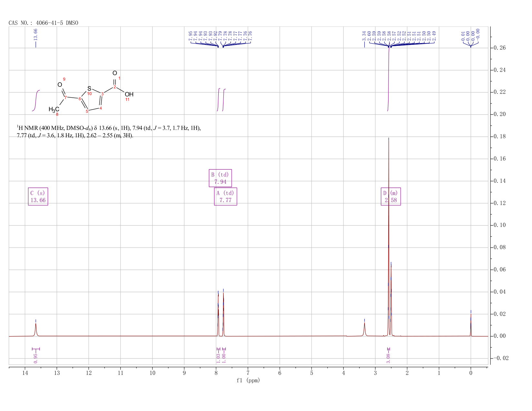Viewport: 532px width, 411px height.
Task: Click the -0.00 peak label at top right
Action: tap(478, 34)
